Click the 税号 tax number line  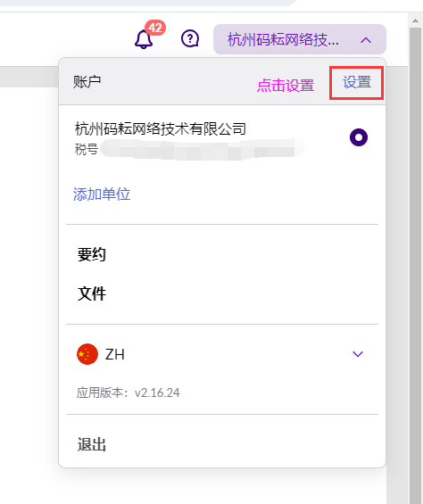(x=189, y=149)
